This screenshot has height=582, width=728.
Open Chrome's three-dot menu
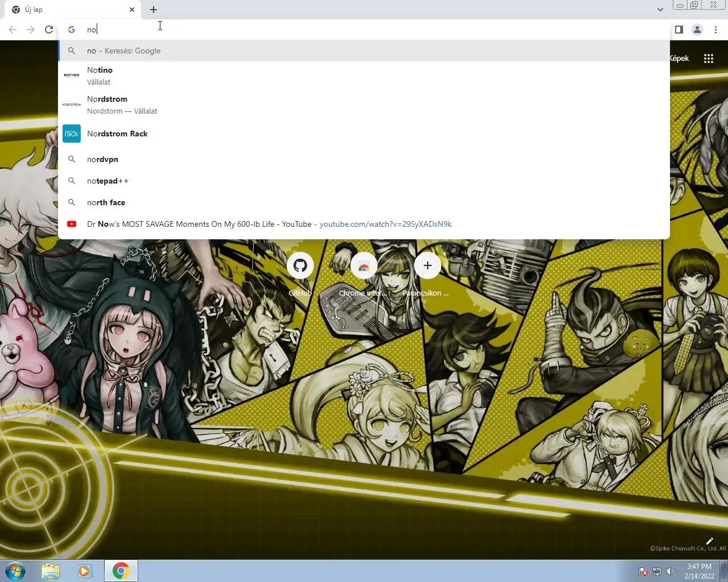715,30
